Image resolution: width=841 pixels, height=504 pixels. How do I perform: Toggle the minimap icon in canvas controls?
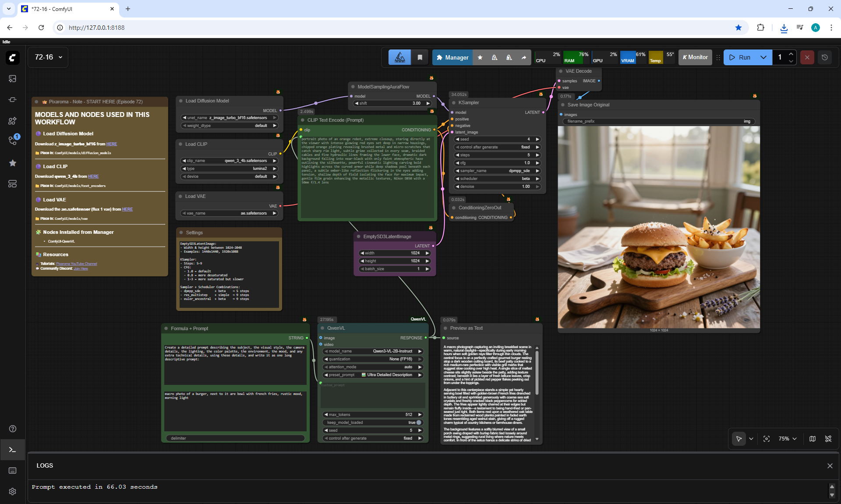[x=812, y=439]
